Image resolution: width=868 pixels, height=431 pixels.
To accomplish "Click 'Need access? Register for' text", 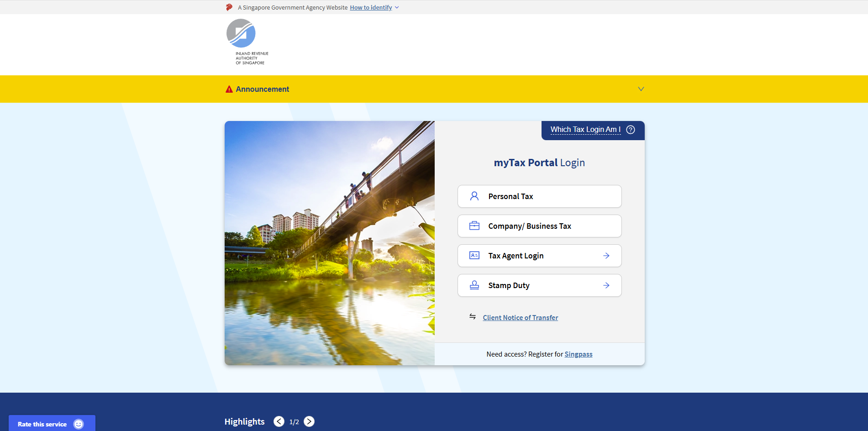I will (x=525, y=354).
